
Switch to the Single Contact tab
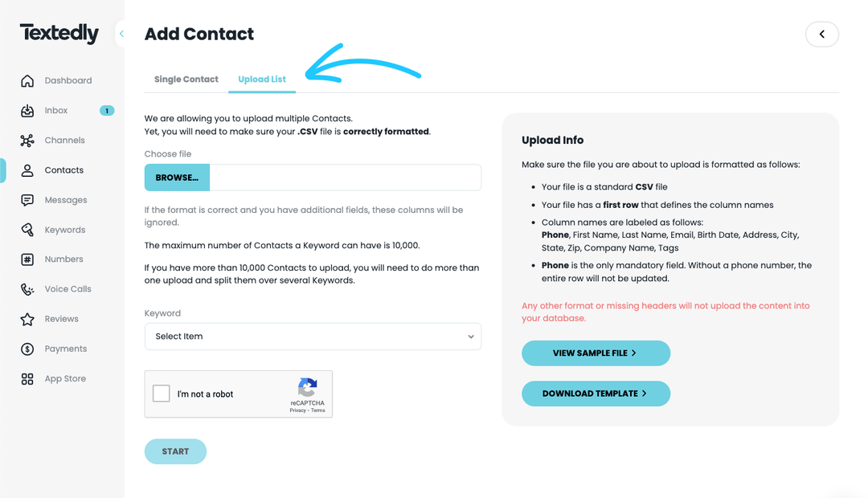pyautogui.click(x=186, y=80)
